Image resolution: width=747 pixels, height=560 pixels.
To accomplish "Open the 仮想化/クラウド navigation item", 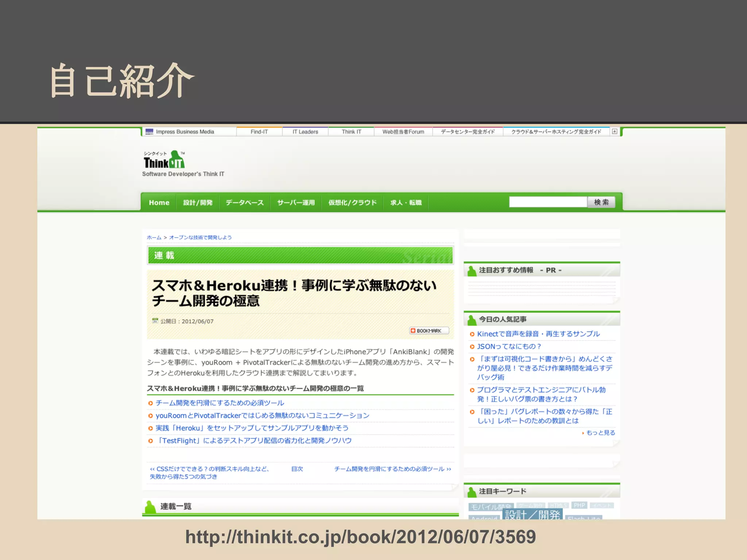I will pos(352,203).
